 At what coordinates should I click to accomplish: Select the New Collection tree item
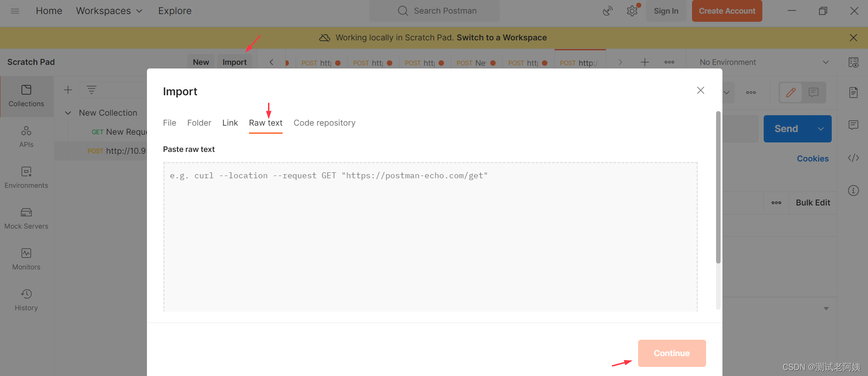click(x=108, y=113)
